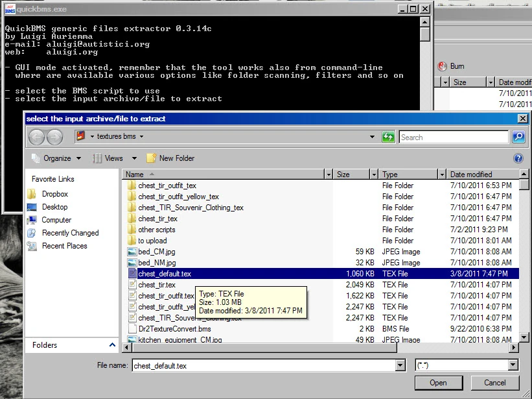Select the bed_NM.jpg file
This screenshot has height=399, width=532.
coord(157,263)
